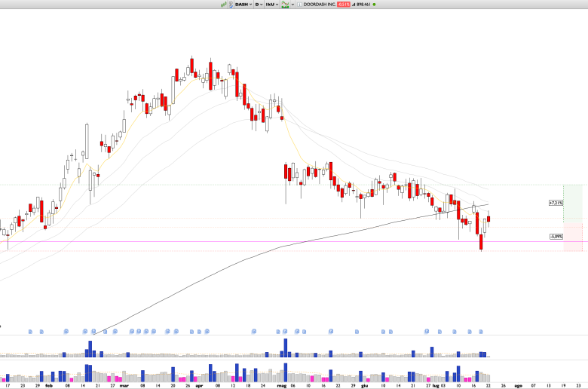Expand the arrow next to indicators icon
588x389 pixels.
292,4
